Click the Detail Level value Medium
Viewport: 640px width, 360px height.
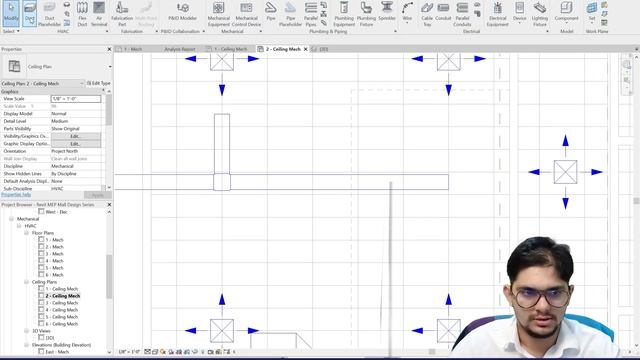60,121
